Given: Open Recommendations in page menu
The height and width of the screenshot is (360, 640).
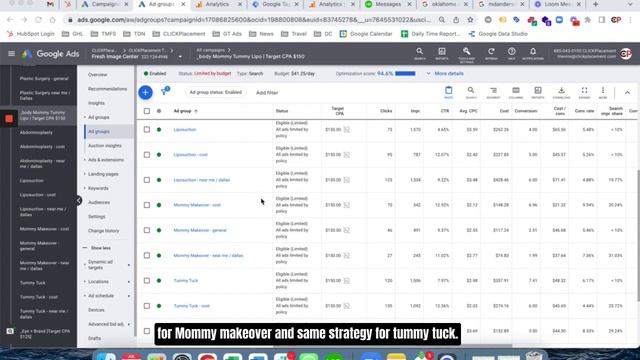Looking at the screenshot, I should (107, 89).
